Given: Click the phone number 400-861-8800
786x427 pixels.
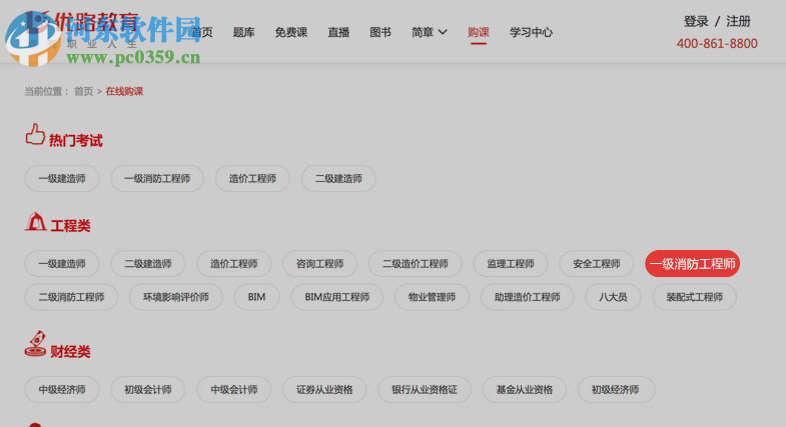Looking at the screenshot, I should coord(717,44).
